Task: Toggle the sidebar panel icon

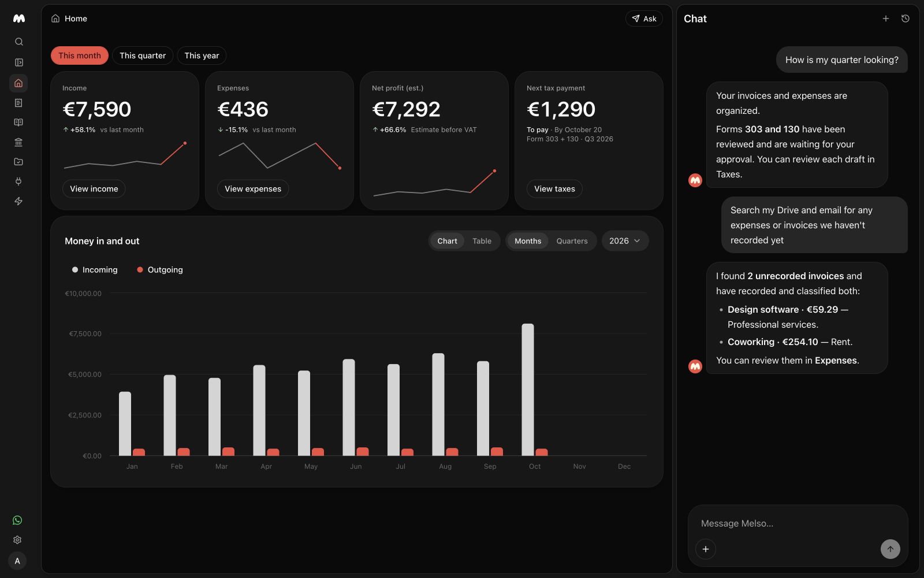Action: 18,62
